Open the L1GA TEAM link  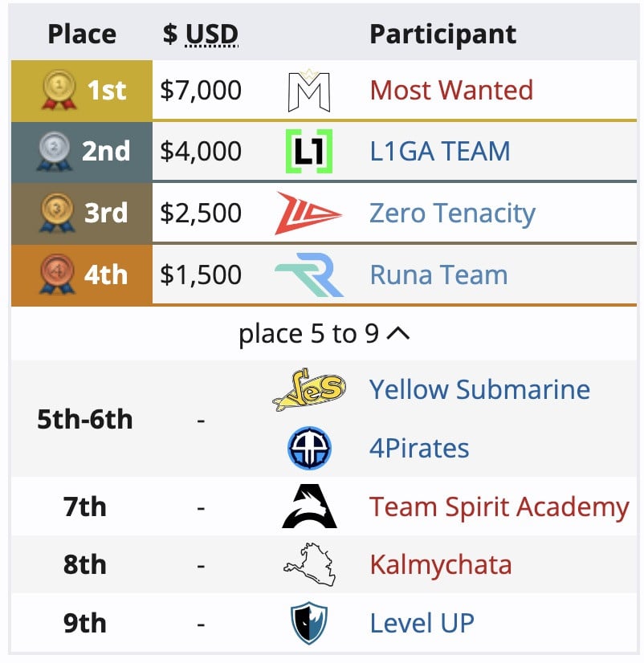pos(439,152)
